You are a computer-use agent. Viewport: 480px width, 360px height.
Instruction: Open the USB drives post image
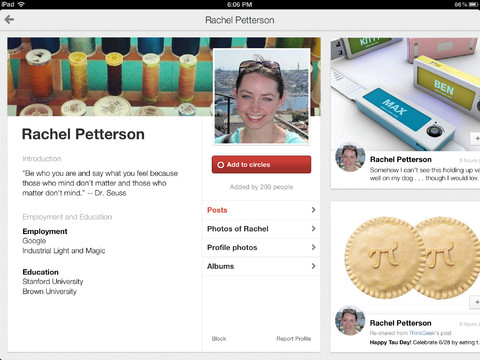pyautogui.click(x=405, y=93)
